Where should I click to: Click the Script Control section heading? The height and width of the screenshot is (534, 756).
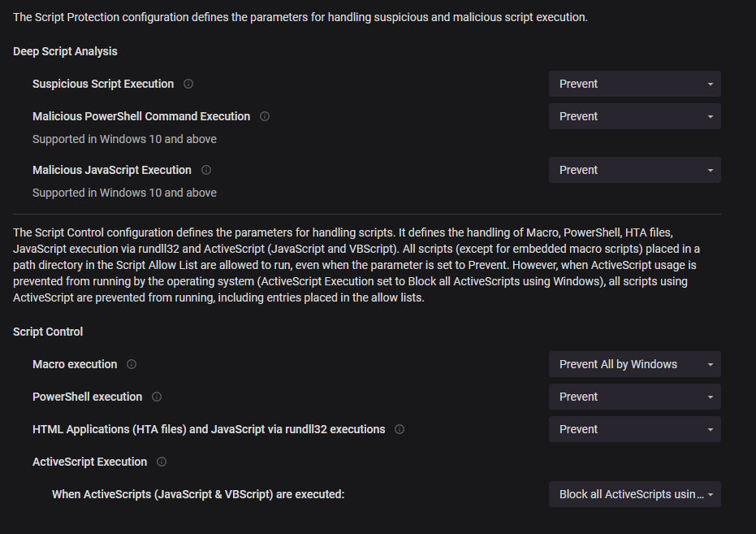(x=48, y=332)
